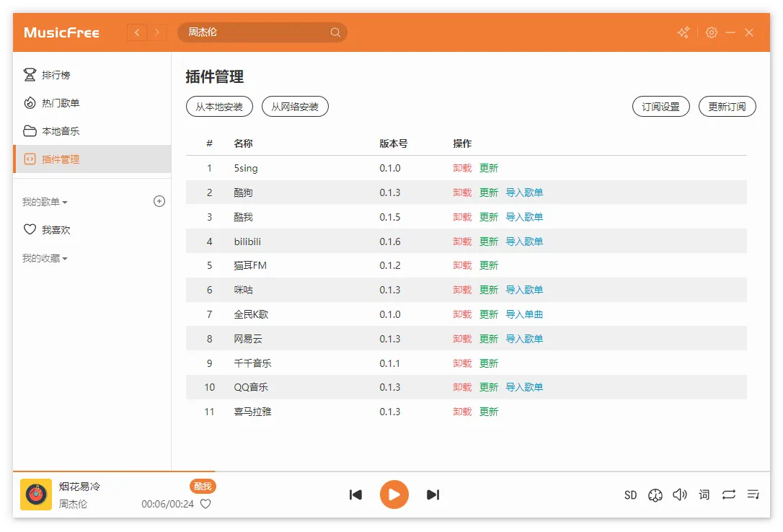Click 更新订阅 button
This screenshot has height=532, width=783.
point(727,107)
